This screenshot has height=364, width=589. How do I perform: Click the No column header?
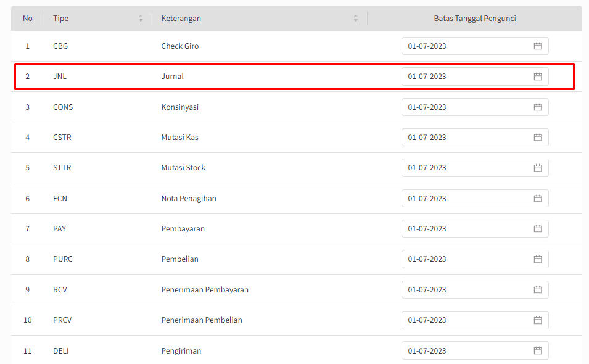pos(28,19)
